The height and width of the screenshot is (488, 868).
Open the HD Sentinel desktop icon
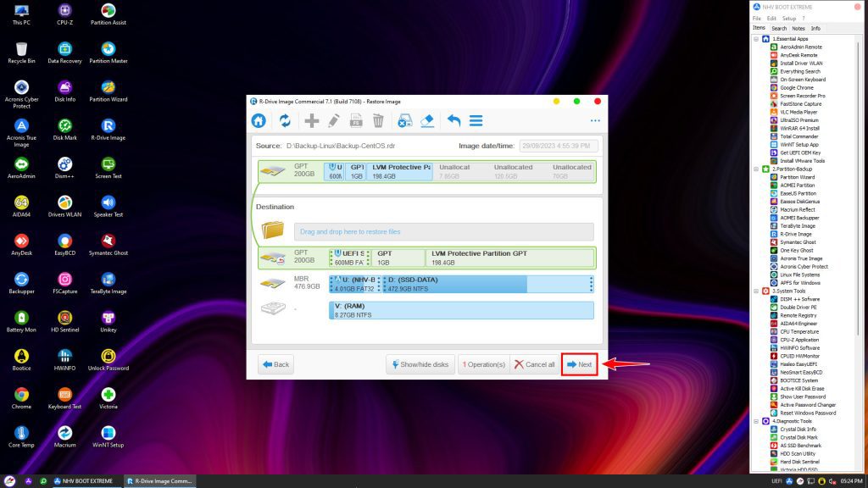click(x=64, y=321)
